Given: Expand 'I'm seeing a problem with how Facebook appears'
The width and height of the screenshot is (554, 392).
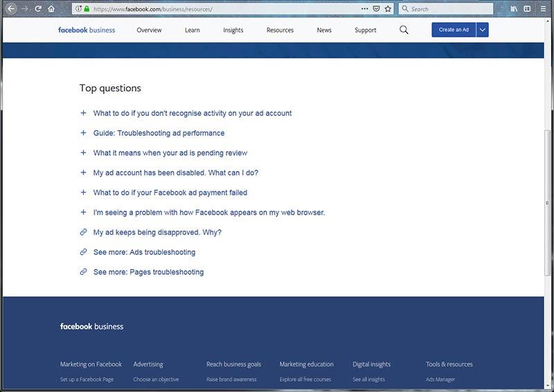Looking at the screenshot, I should click(209, 213).
